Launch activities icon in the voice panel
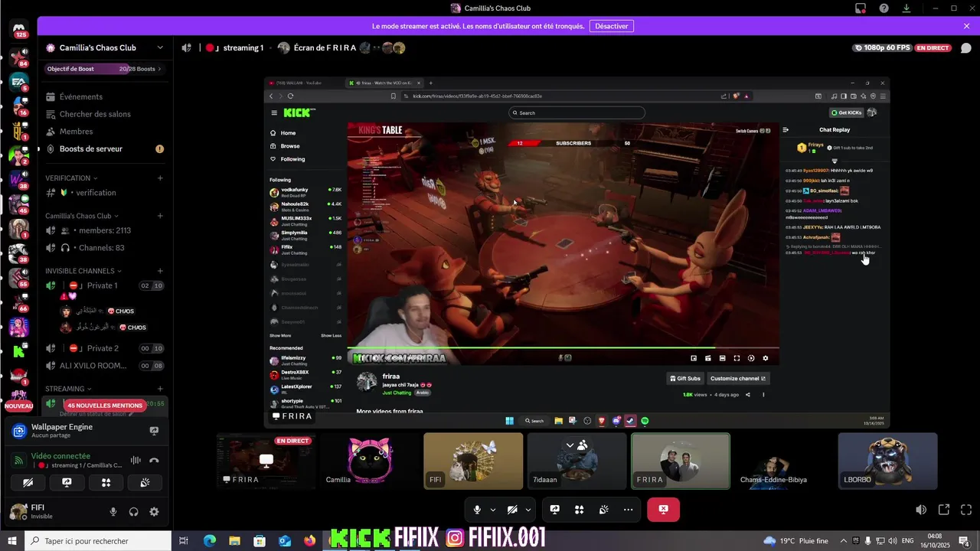Screen dimensions: 980x551 [106, 482]
